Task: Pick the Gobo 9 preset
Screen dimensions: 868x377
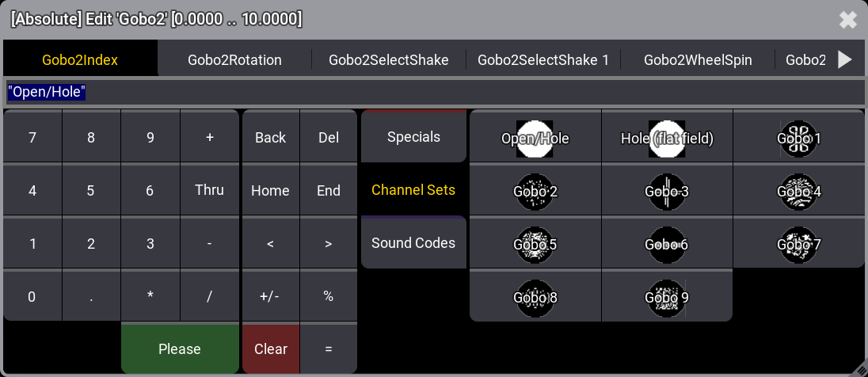Action: (x=667, y=297)
